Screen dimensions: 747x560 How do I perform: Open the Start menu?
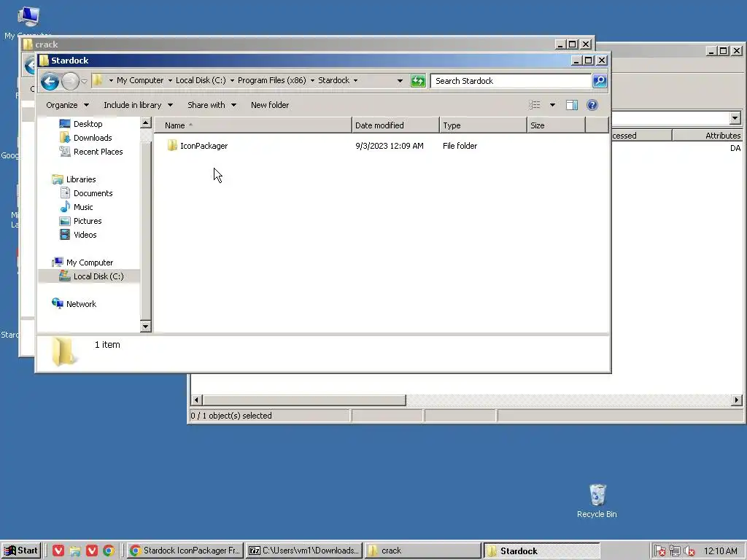[21, 551]
